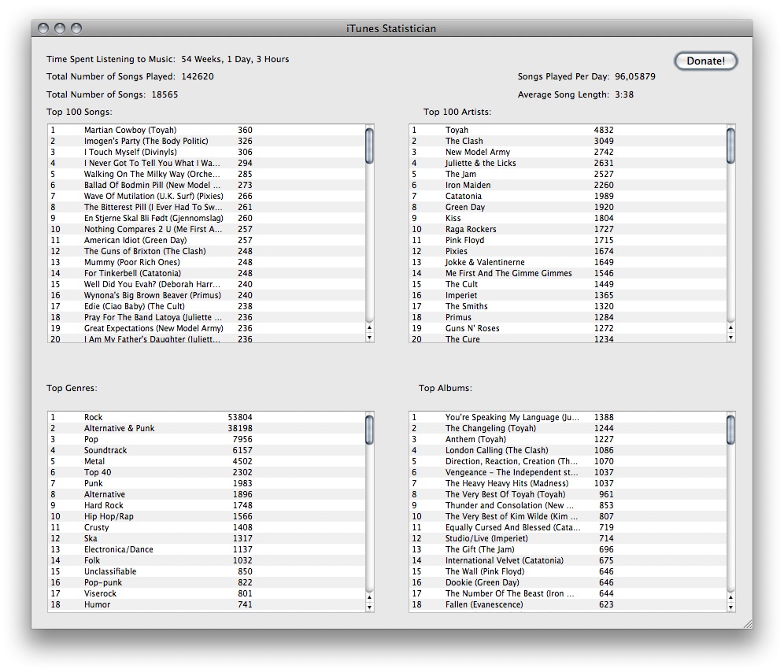
Task: Select the Crusty genre row
Action: coord(206,527)
